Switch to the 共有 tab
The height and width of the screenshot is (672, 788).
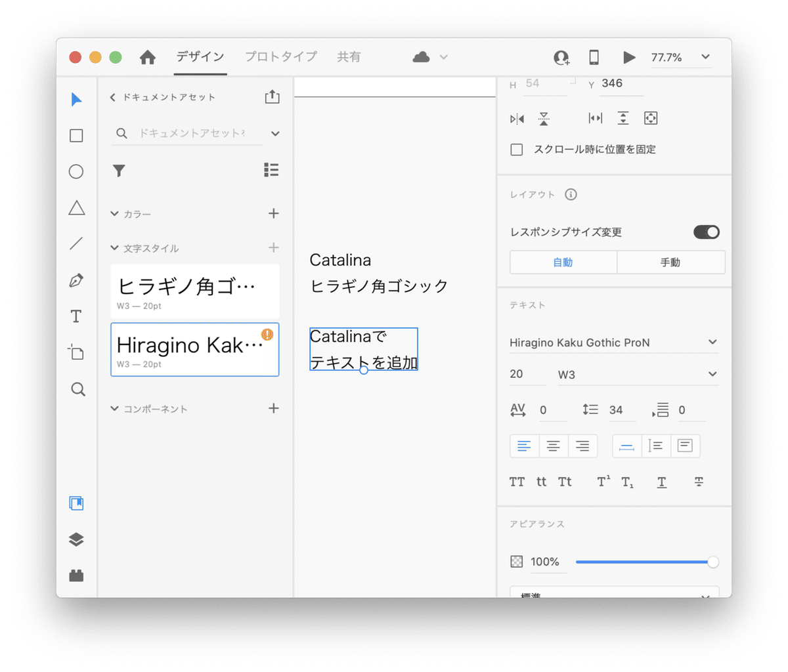click(349, 57)
